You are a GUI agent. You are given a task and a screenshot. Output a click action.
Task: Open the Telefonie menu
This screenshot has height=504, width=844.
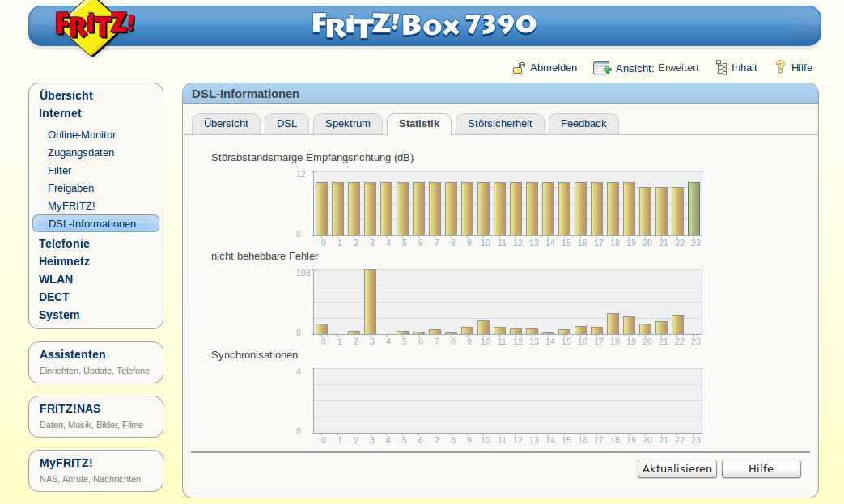tap(64, 244)
